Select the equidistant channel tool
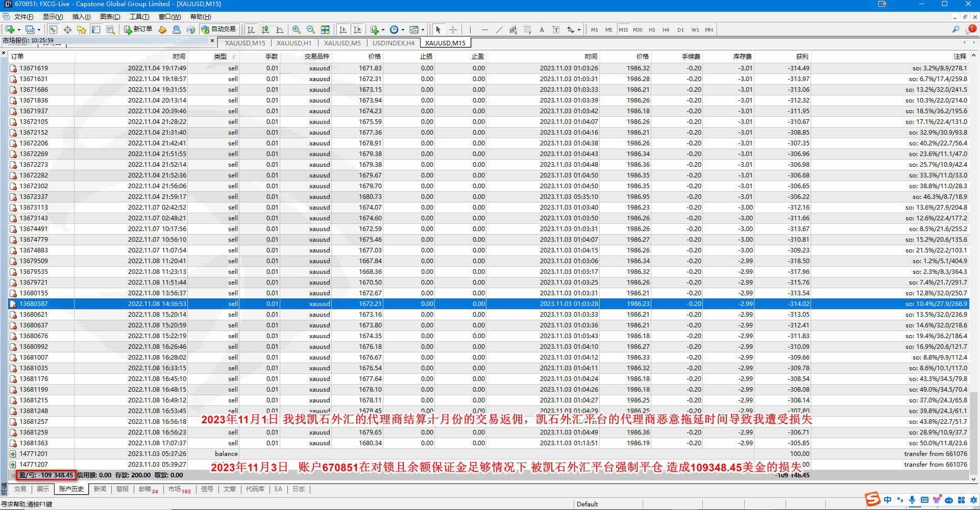The height and width of the screenshot is (510, 980). click(x=513, y=30)
